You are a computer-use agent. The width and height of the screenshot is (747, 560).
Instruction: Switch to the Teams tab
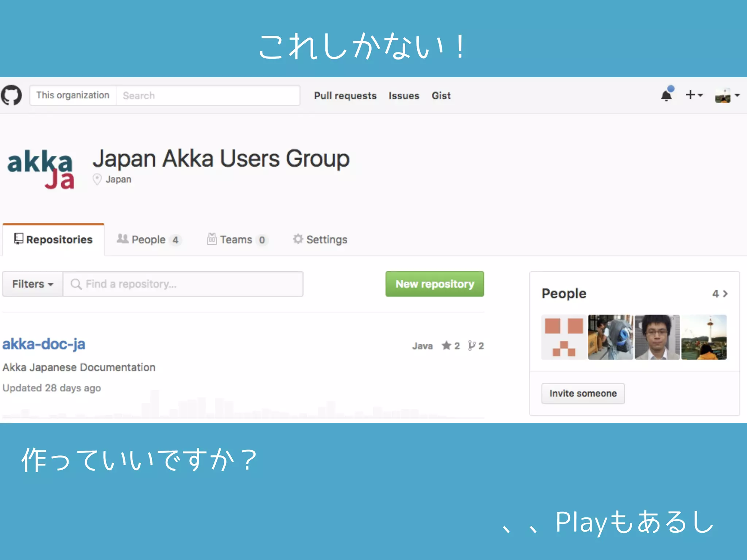[237, 240]
